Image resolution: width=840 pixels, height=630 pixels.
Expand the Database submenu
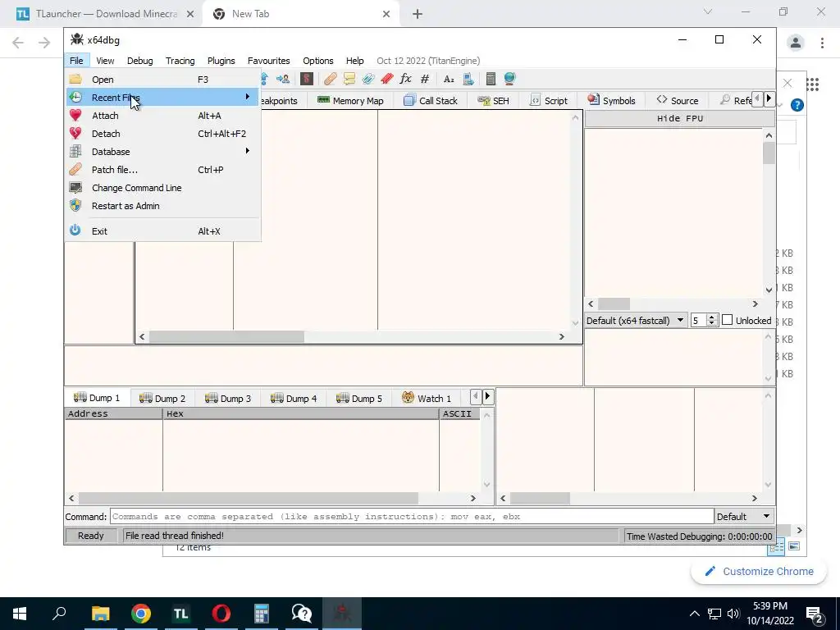pyautogui.click(x=162, y=152)
